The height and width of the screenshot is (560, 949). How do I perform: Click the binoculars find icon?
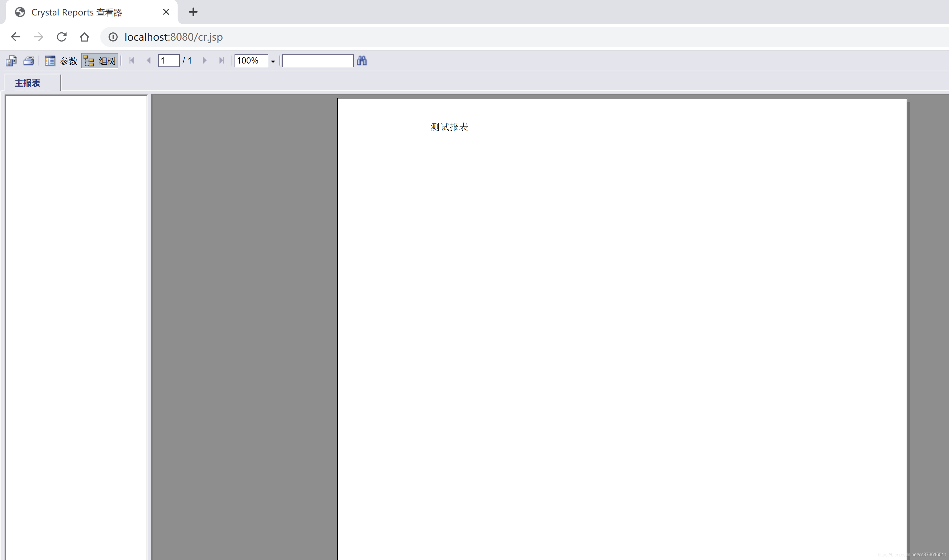point(362,60)
